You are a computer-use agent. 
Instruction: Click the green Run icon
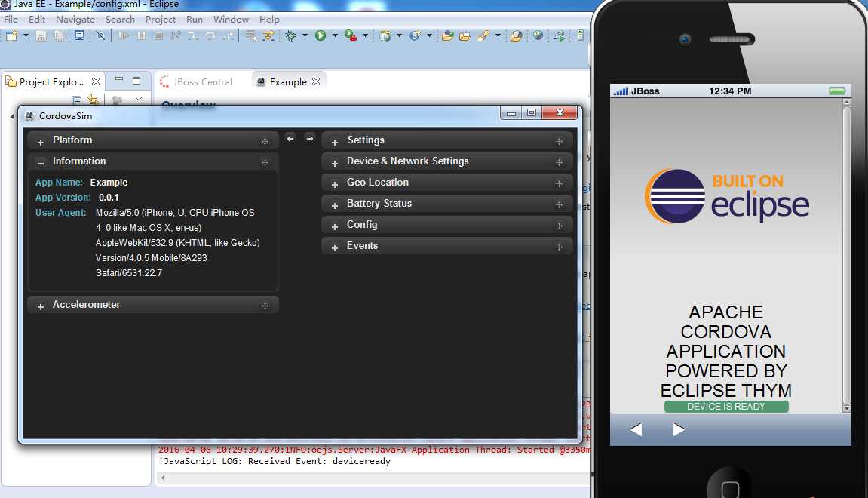(321, 36)
